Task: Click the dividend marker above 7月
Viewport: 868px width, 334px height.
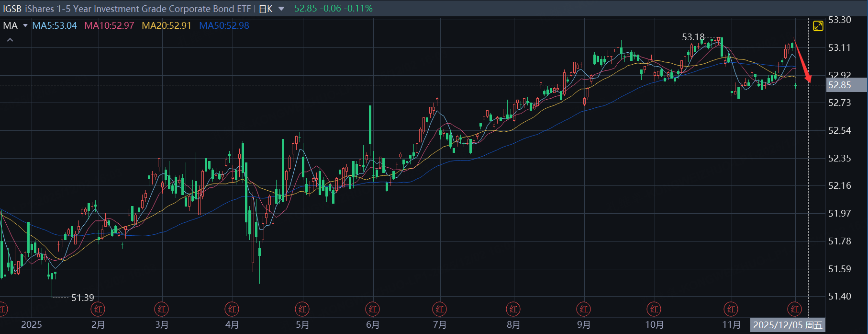Action: pyautogui.click(x=439, y=309)
